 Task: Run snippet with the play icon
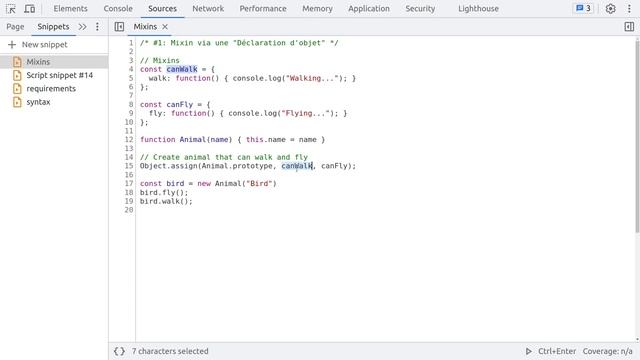pyautogui.click(x=529, y=351)
